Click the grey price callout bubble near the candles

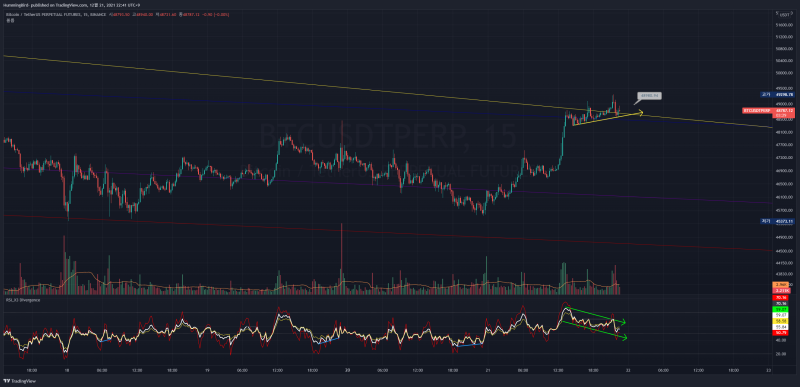click(649, 96)
